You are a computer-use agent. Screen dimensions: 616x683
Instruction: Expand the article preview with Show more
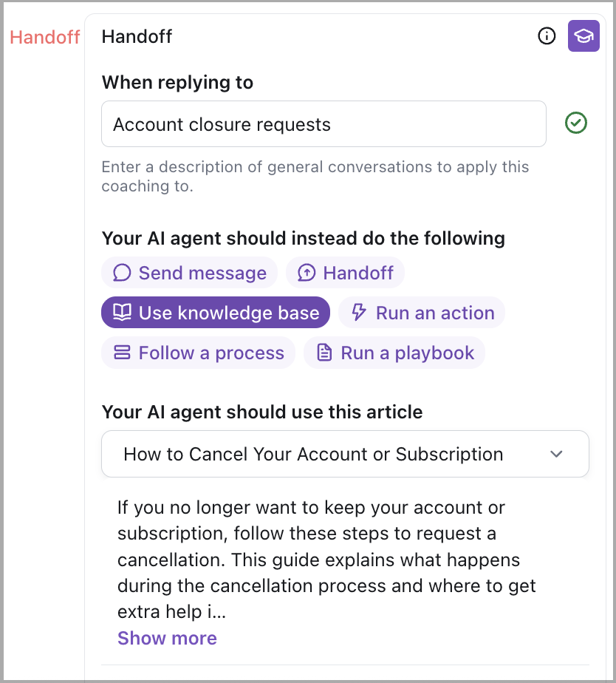point(167,638)
